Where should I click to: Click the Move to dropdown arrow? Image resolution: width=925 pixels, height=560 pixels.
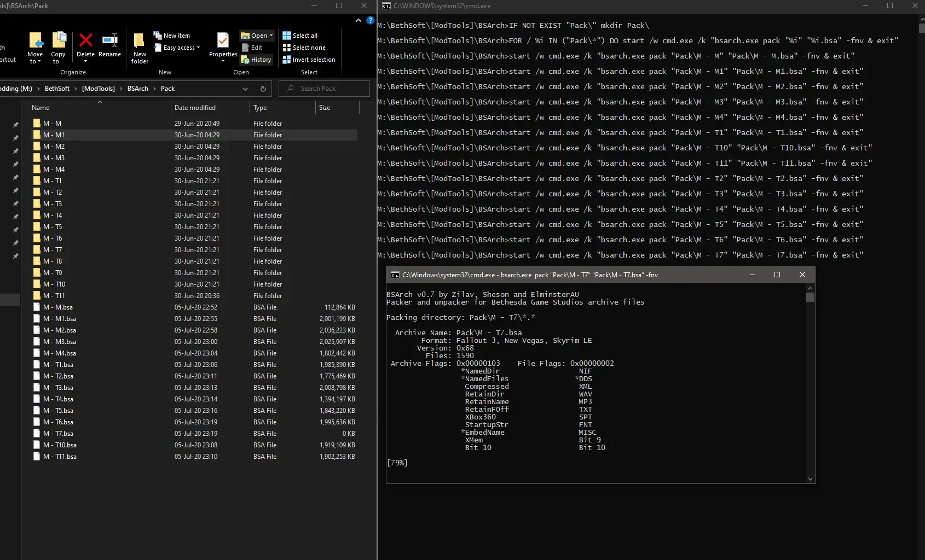pos(39,62)
